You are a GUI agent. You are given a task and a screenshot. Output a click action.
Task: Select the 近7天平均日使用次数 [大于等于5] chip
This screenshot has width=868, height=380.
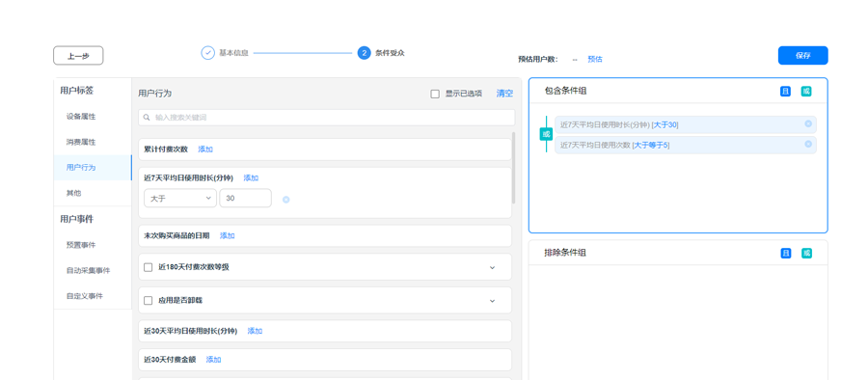tap(686, 145)
